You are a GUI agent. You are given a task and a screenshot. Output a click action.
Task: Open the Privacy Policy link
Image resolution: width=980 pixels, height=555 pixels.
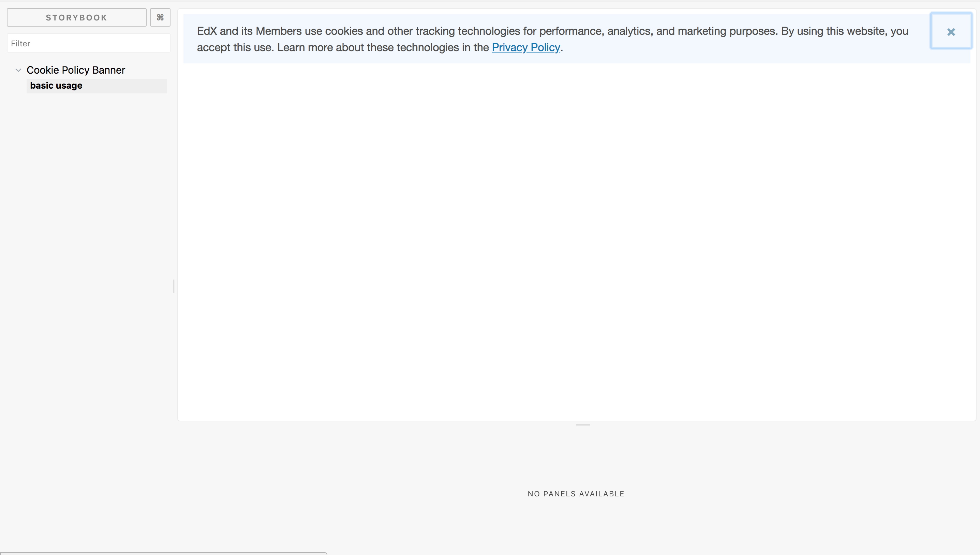[526, 47]
